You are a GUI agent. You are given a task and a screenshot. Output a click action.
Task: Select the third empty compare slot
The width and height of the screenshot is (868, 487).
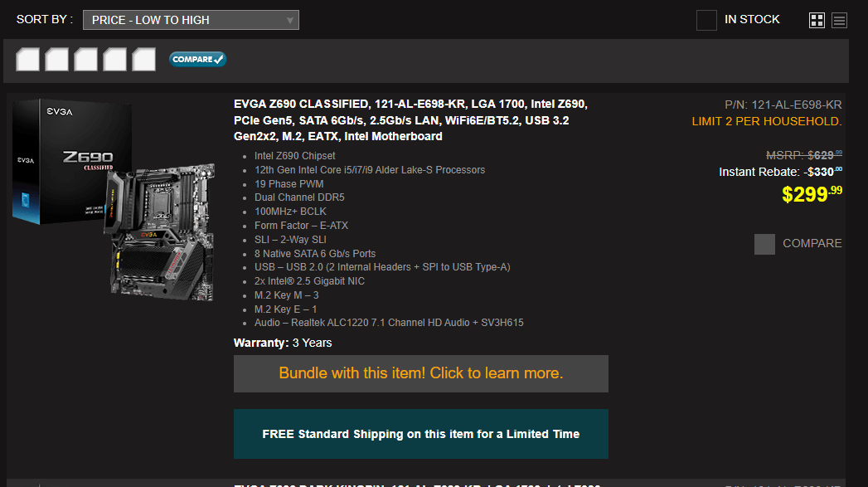(x=85, y=59)
